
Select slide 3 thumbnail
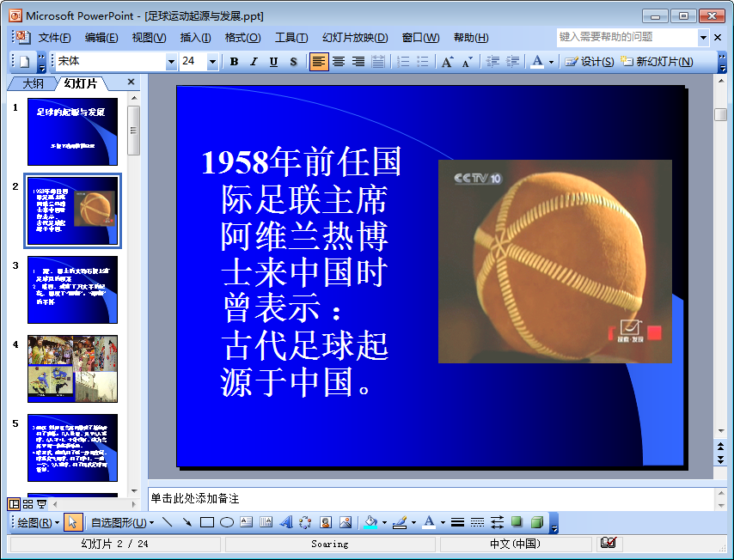[72, 289]
